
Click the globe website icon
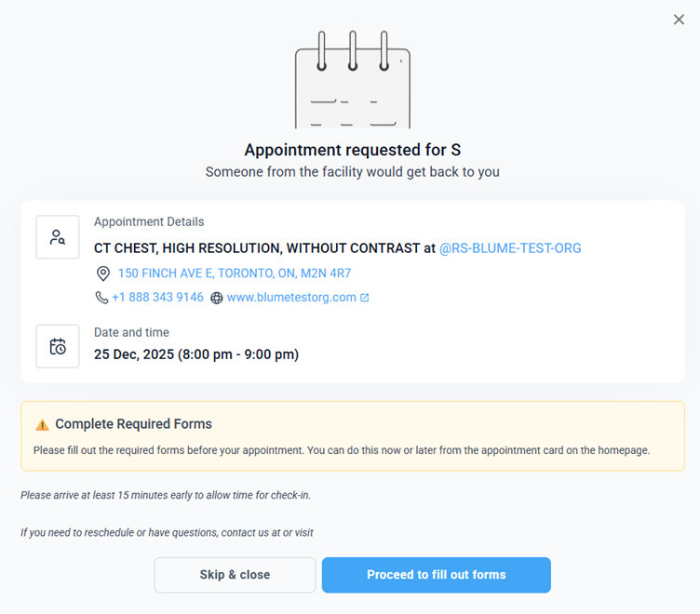tap(217, 299)
